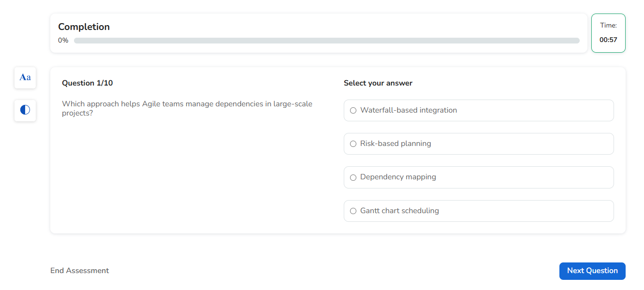Image resolution: width=644 pixels, height=290 pixels.
Task: Toggle the high contrast mode icon
Action: (x=25, y=110)
